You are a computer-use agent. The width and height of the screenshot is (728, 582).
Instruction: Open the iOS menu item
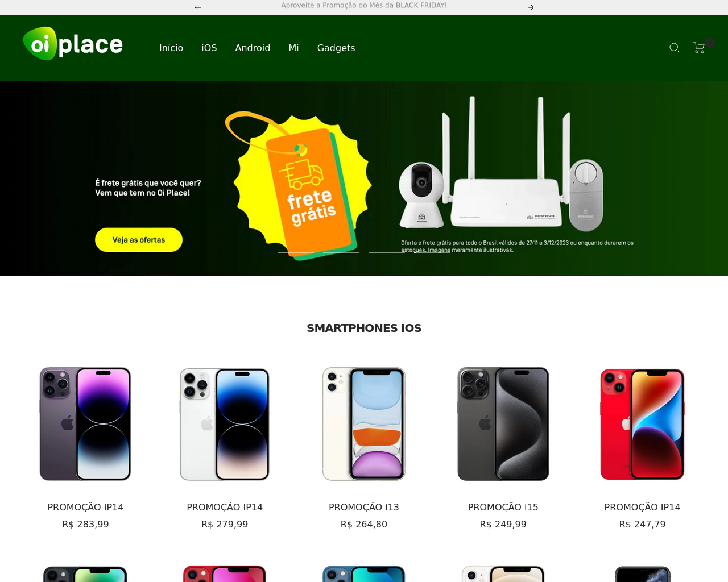click(209, 48)
